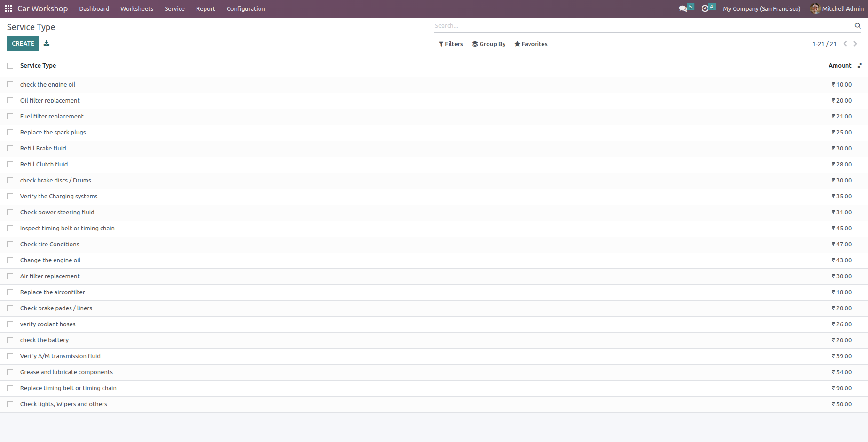The height and width of the screenshot is (442, 868).
Task: Click the ₹ 90.00 amount cell
Action: click(x=841, y=388)
